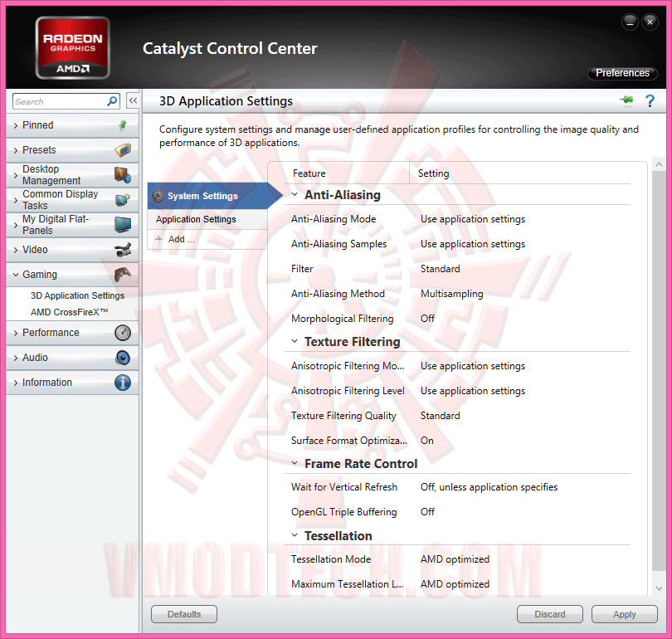Click the Desktop Management icon

pos(123,175)
